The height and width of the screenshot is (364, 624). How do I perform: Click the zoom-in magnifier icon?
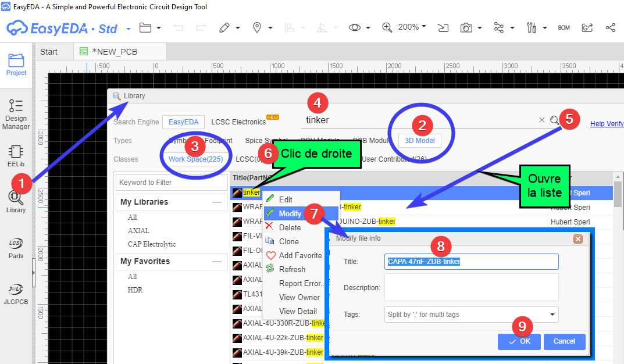(387, 27)
